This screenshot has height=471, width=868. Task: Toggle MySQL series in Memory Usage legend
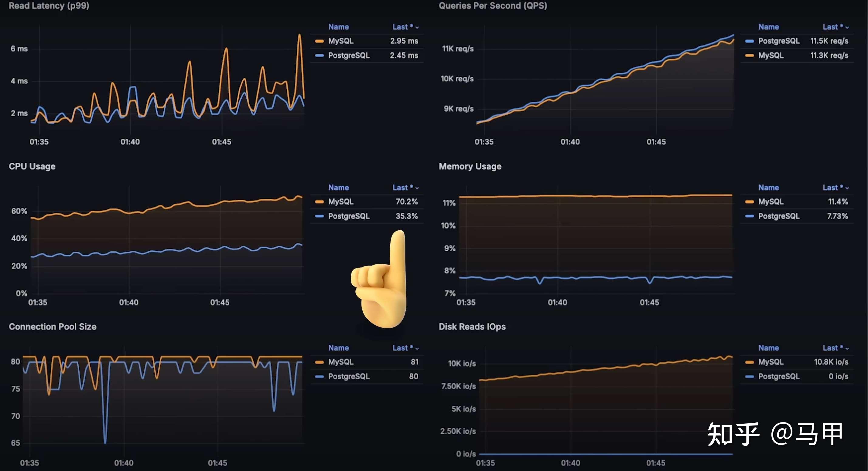[x=771, y=202]
